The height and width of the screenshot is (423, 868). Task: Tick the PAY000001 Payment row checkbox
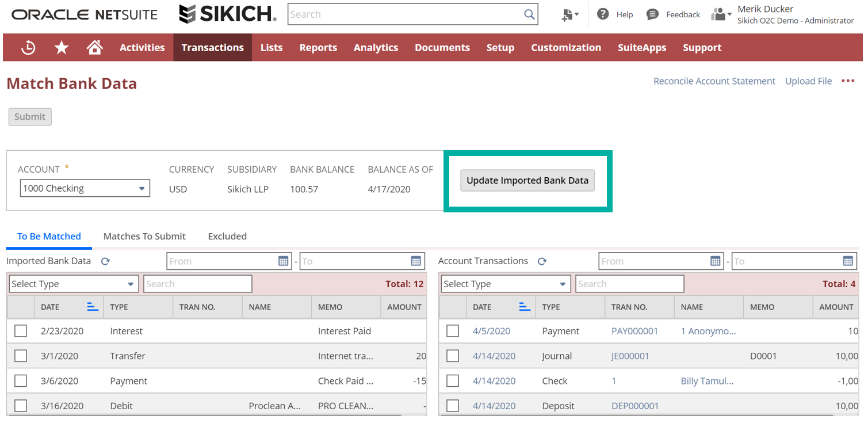(x=453, y=331)
